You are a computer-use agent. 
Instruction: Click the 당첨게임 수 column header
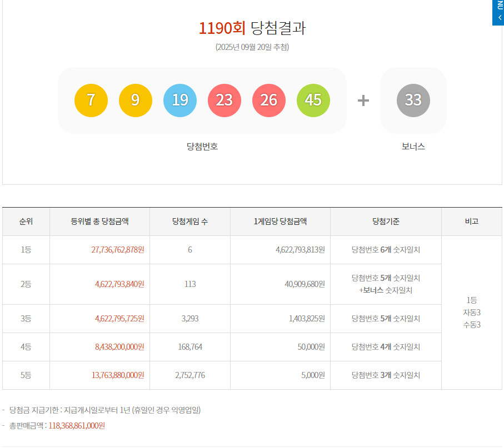[x=190, y=222]
